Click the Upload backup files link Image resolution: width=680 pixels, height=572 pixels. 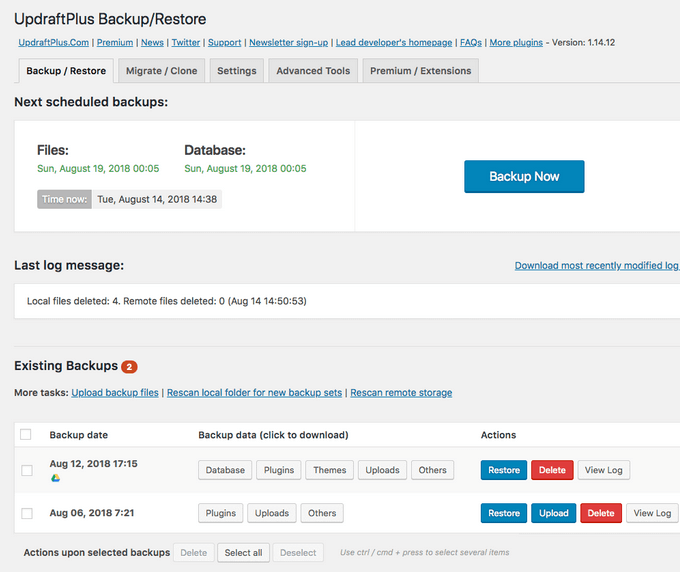[x=115, y=393]
